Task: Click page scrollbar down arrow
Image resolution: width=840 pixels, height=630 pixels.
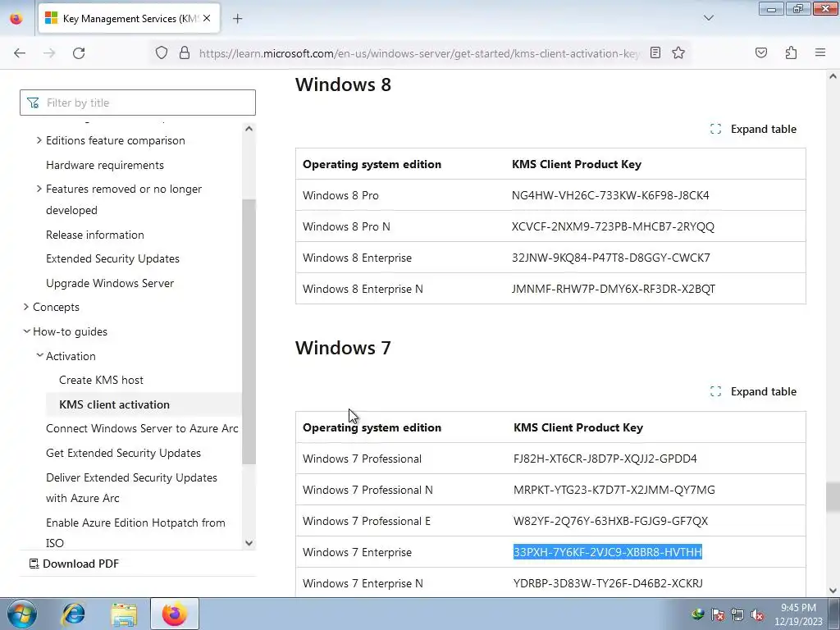Action: point(833,591)
